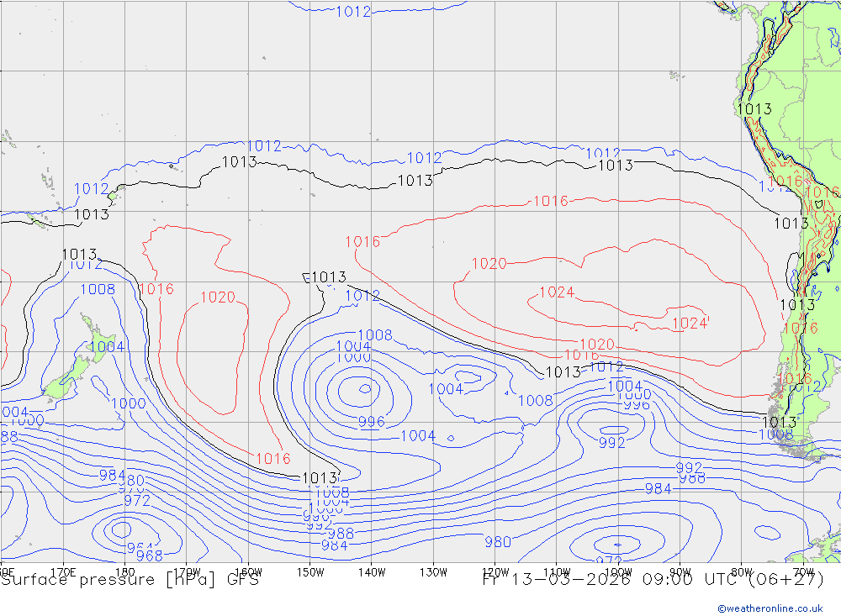Click the blue 968 isobar label
Viewport: 841px width, 616px height.
click(x=150, y=556)
